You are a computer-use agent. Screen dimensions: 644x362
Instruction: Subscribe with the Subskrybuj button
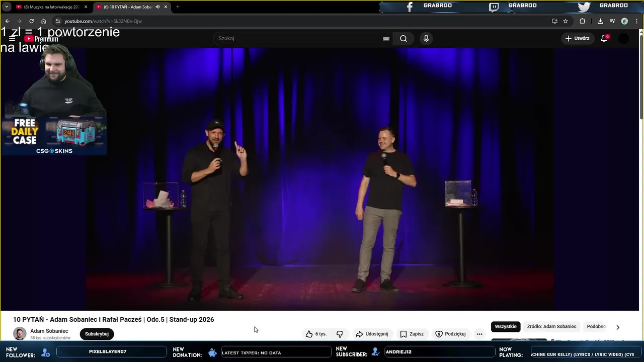[x=97, y=334]
